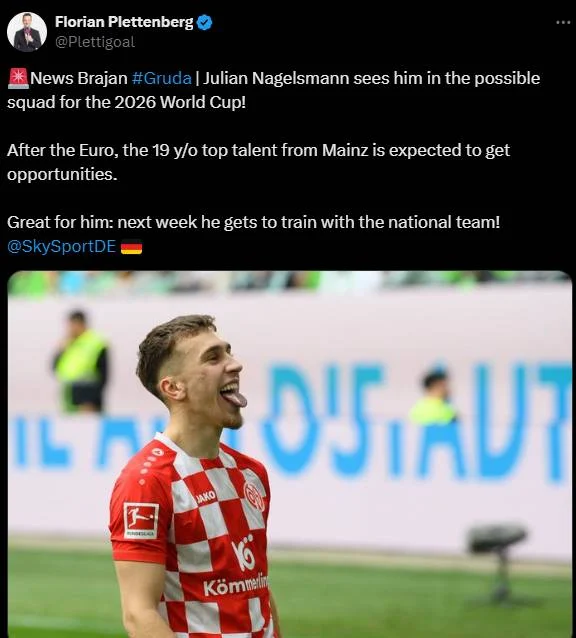
Task: Click the Mainz 05 crest on jersey
Action: click(x=255, y=496)
